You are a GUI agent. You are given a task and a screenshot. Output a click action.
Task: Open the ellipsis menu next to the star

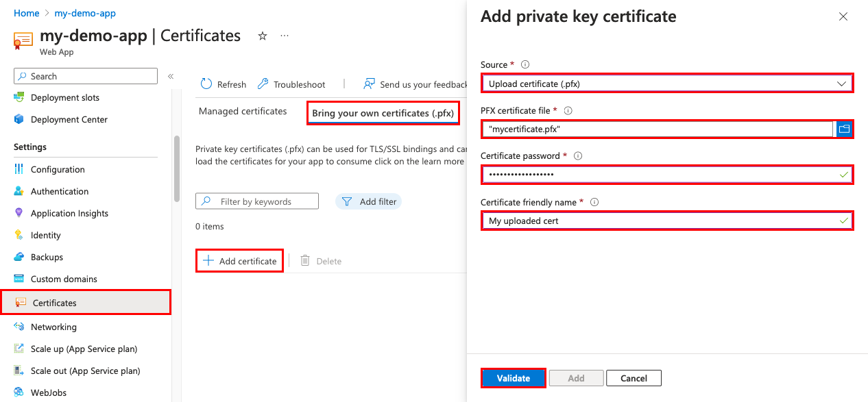click(x=285, y=35)
